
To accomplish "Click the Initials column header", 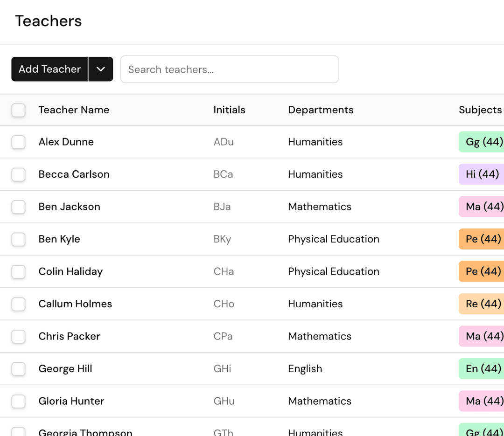I will 229,110.
